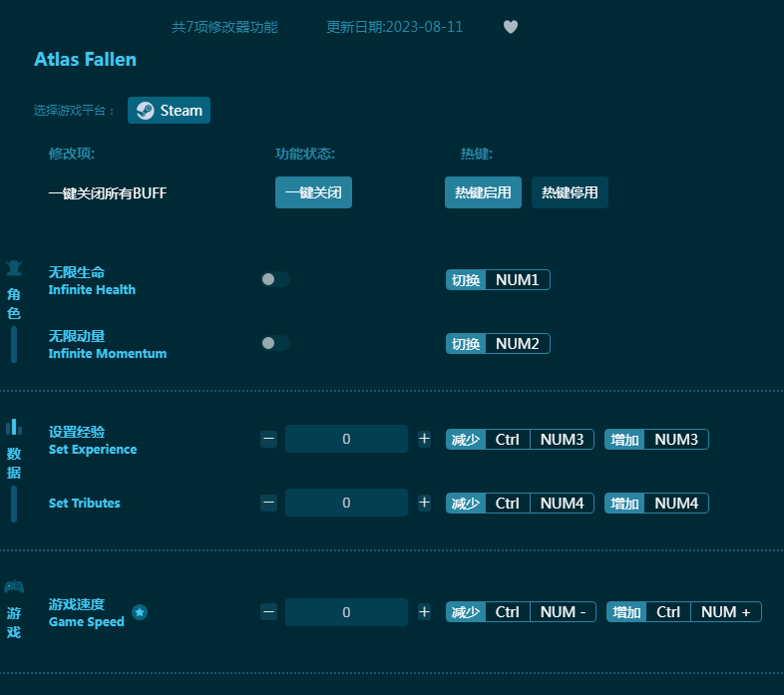Click 增加 NUM3 hotkey for Set Experience

(x=656, y=440)
